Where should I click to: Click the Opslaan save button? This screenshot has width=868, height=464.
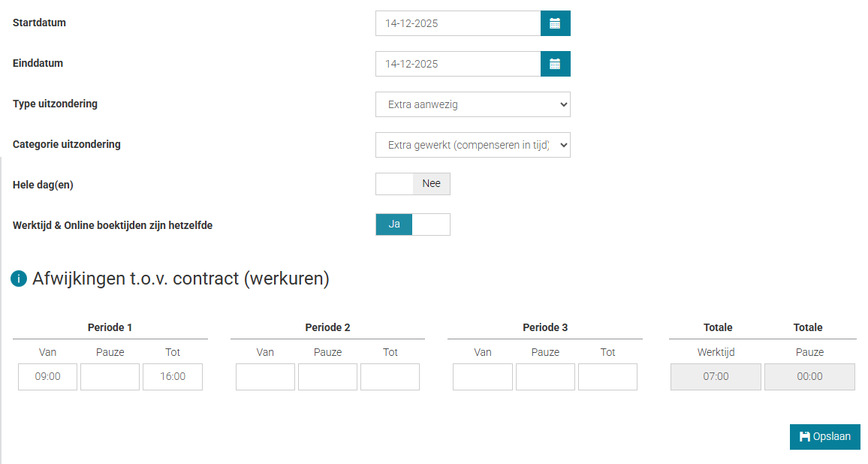pyautogui.click(x=824, y=437)
